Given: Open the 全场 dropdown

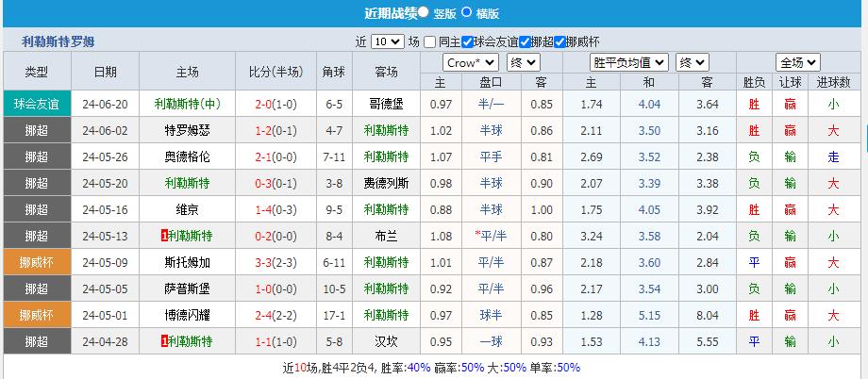Looking at the screenshot, I should point(797,63).
